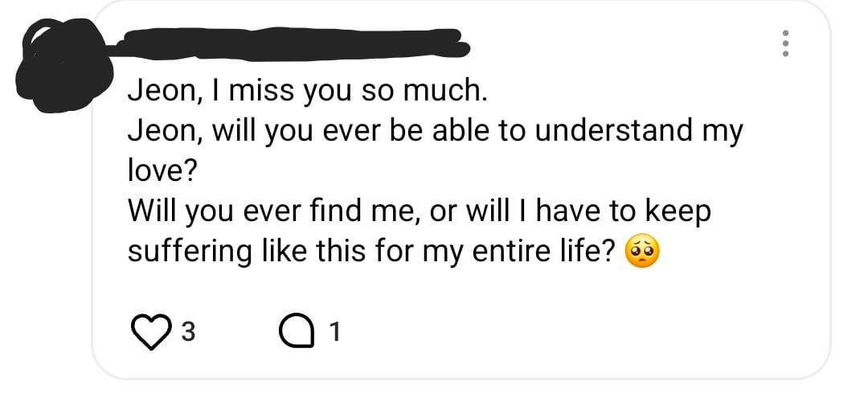Like the post with the heart icon
Image resolution: width=868 pixels, height=406 pixels.
[147, 331]
